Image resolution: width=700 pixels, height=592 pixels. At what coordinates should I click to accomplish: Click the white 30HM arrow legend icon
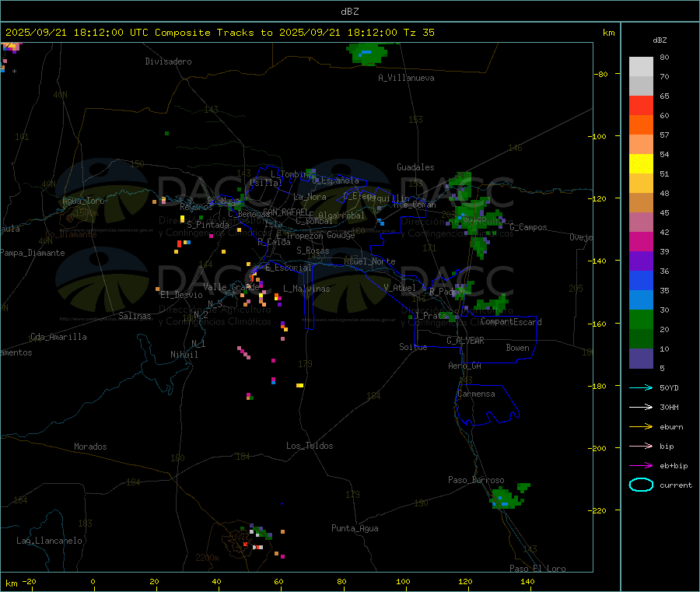coord(641,407)
